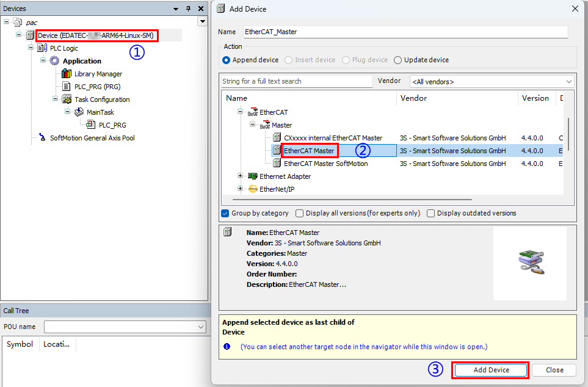Click the Close button in dialog
The height and width of the screenshot is (387, 588).
[x=554, y=370]
